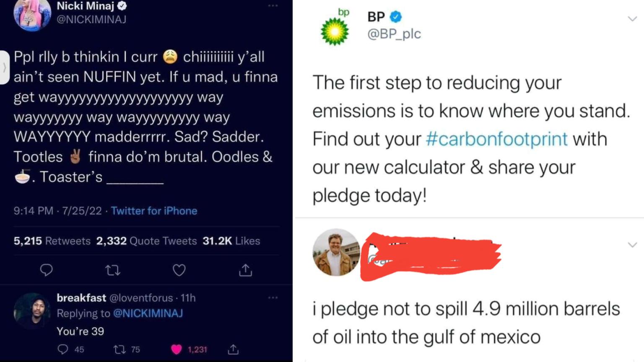Viewport: 644px width, 362px height.
Task: Open breakfast's profile avatar
Action: pos(32,310)
